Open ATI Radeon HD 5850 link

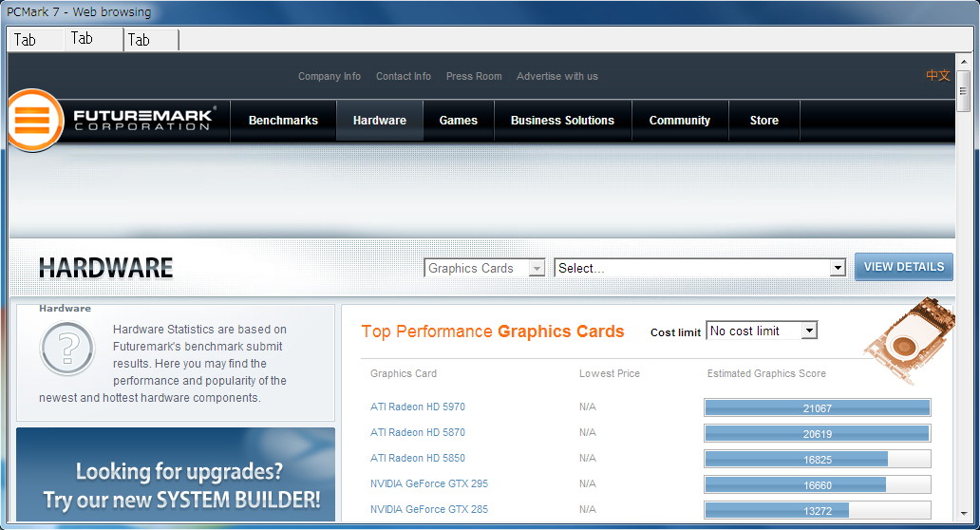[x=418, y=458]
